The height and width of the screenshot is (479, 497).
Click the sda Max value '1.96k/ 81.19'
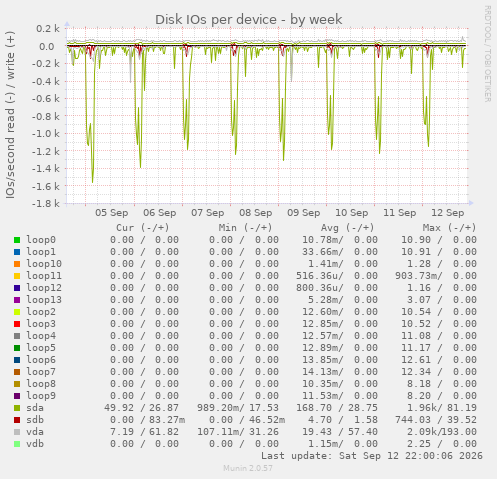pyautogui.click(x=442, y=408)
